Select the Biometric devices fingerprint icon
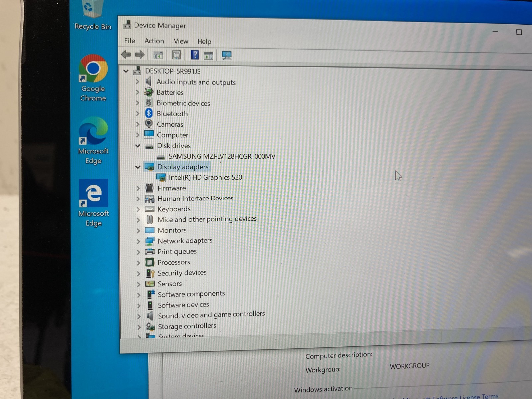This screenshot has width=532, height=399. [x=149, y=103]
